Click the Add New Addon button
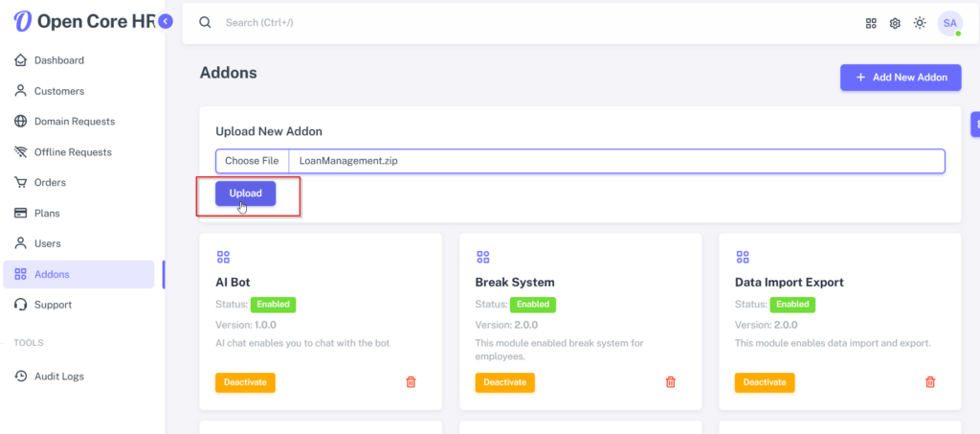The width and height of the screenshot is (980, 434). [901, 78]
